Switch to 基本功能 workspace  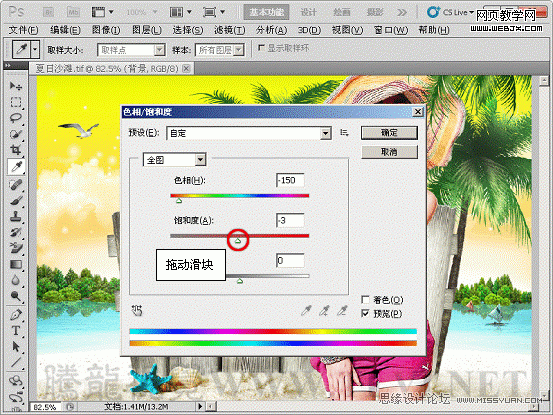(x=267, y=12)
